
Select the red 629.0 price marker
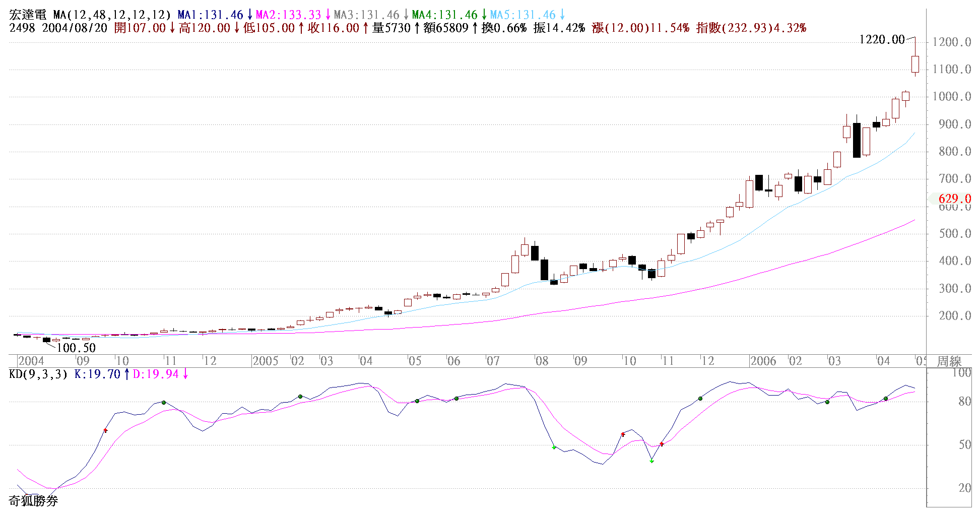coord(954,199)
